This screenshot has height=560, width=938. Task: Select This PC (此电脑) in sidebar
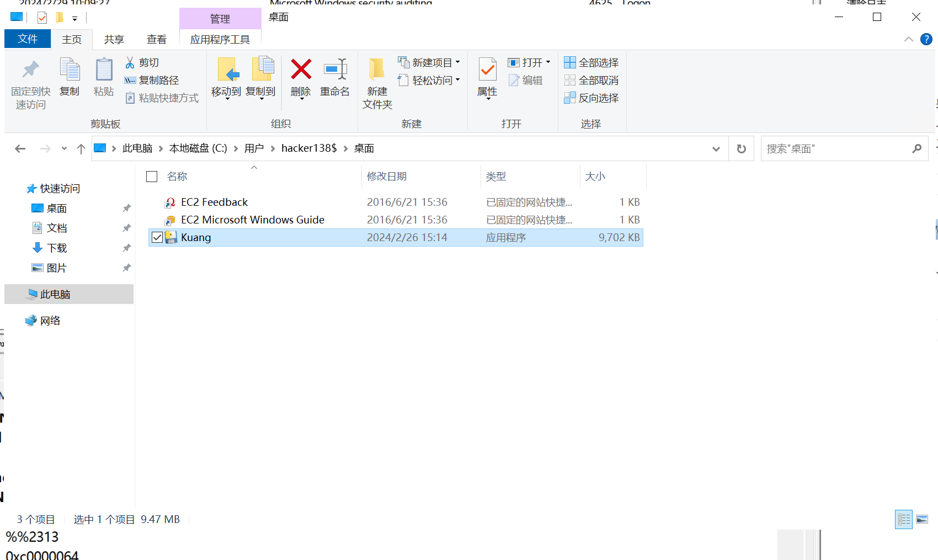[x=69, y=294]
